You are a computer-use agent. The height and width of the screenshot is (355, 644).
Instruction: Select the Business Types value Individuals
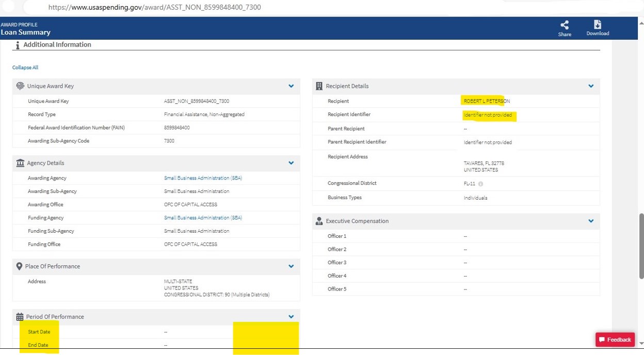[x=475, y=198]
